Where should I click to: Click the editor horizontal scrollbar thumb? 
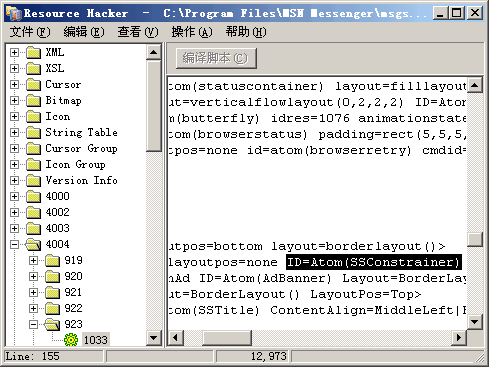click(x=227, y=338)
